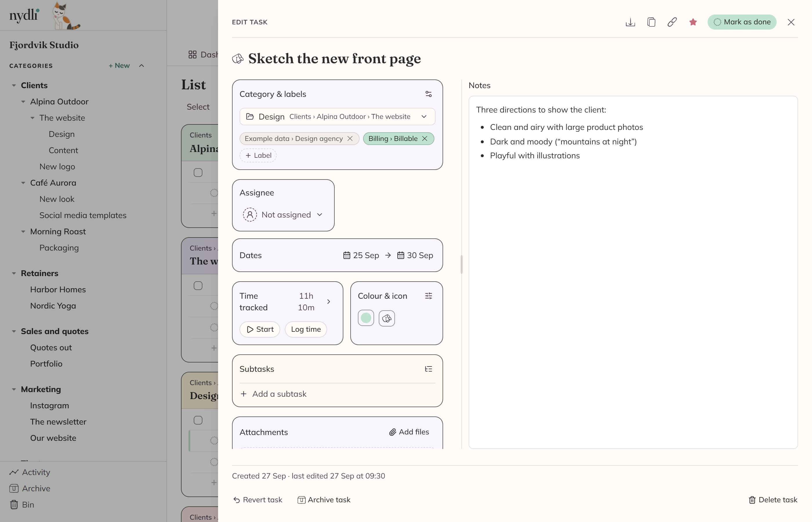The width and height of the screenshot is (812, 522).
Task: Remove the Billable label
Action: click(425, 139)
